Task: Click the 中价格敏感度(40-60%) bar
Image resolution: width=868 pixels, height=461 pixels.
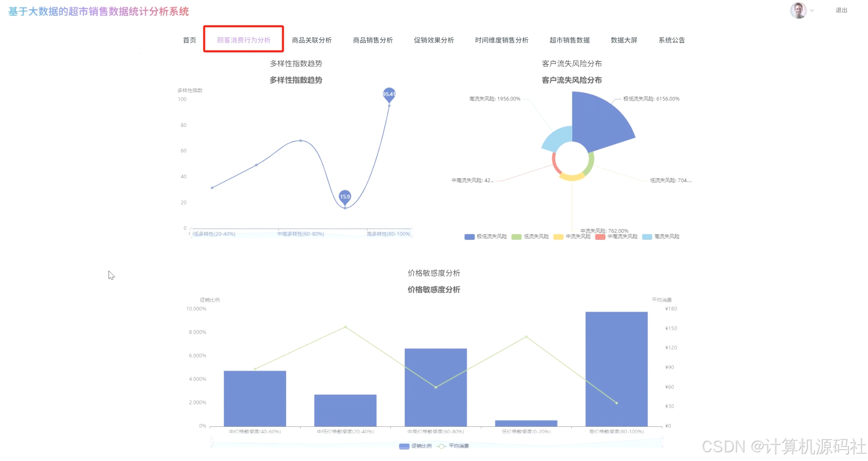Action: [255, 399]
